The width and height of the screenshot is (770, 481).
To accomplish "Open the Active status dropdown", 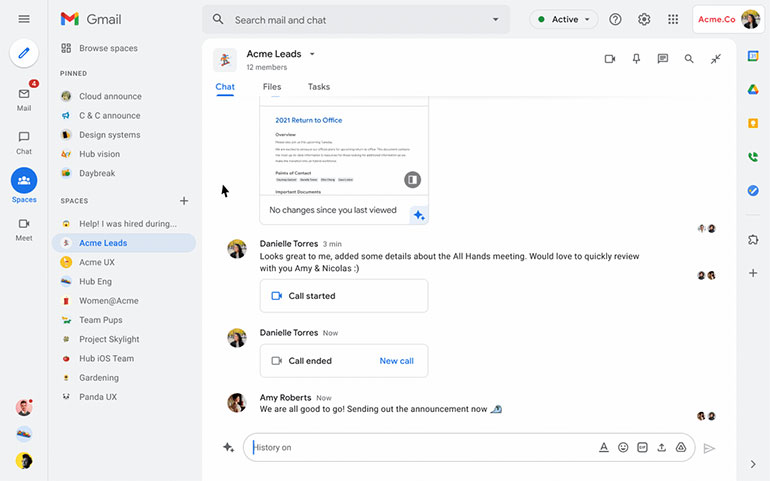I will click(564, 19).
